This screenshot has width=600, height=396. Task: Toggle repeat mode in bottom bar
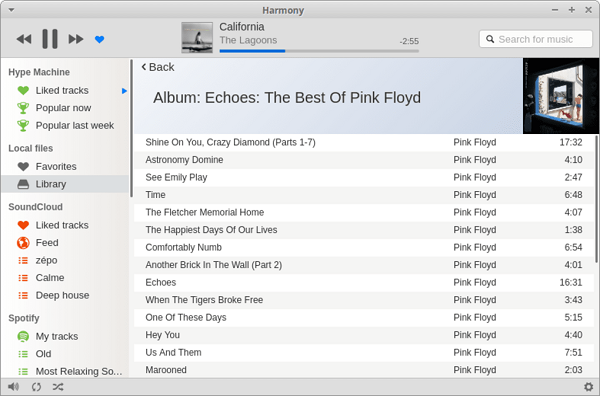[x=36, y=387]
